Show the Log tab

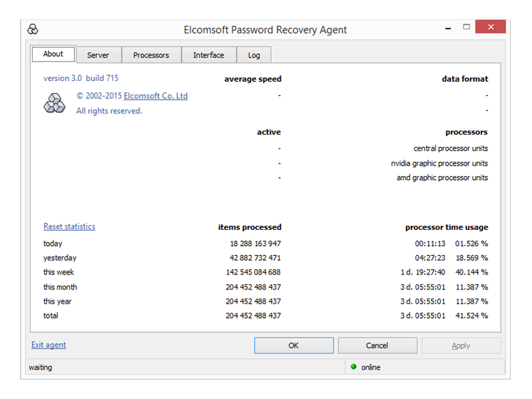coord(254,55)
